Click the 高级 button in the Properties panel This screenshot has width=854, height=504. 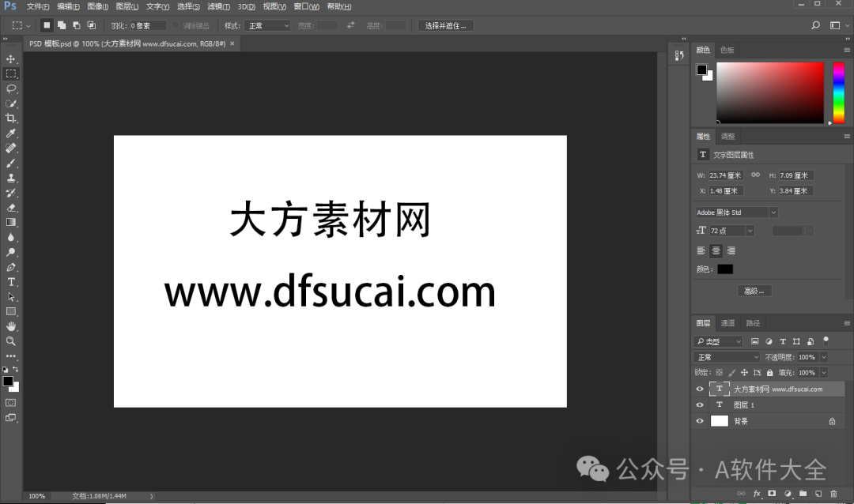pyautogui.click(x=754, y=291)
